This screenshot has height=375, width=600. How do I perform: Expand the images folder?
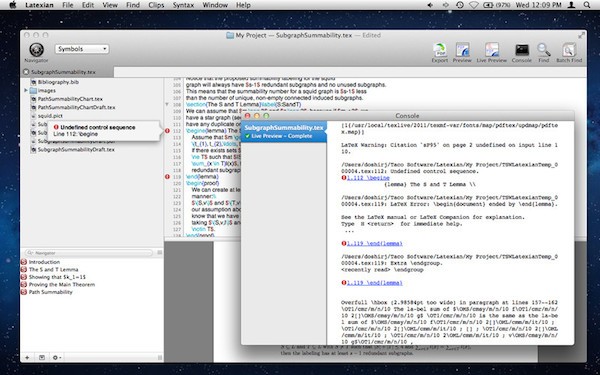coord(26,91)
